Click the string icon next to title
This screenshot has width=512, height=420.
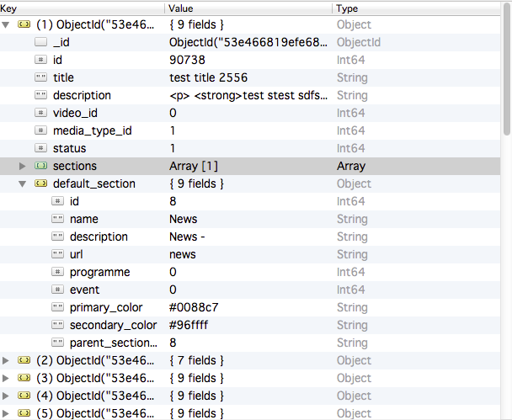(x=40, y=77)
